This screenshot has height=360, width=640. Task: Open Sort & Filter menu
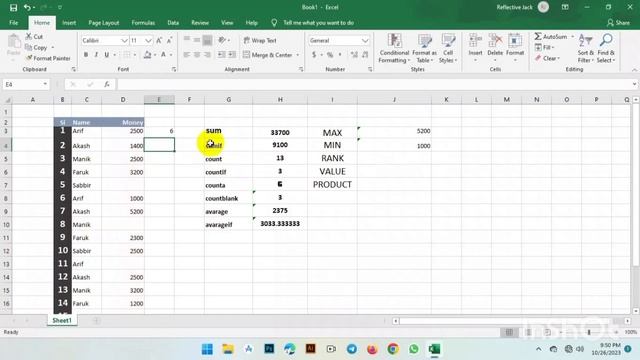[586, 49]
